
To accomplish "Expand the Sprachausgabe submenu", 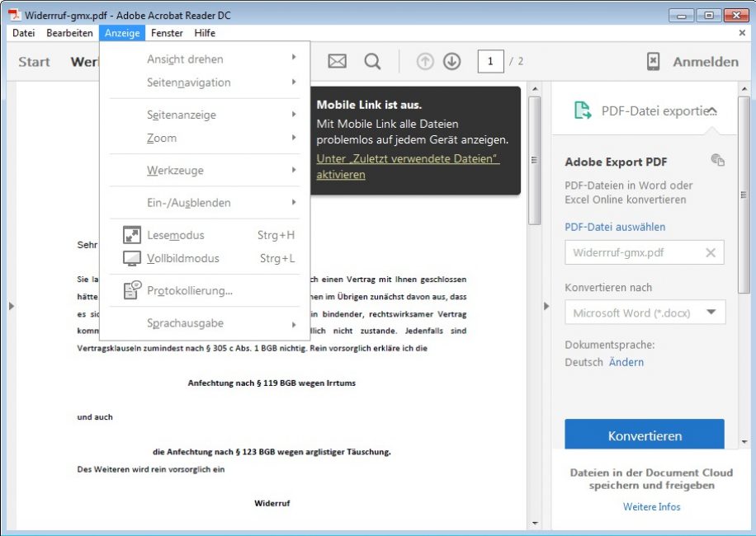I will click(205, 323).
